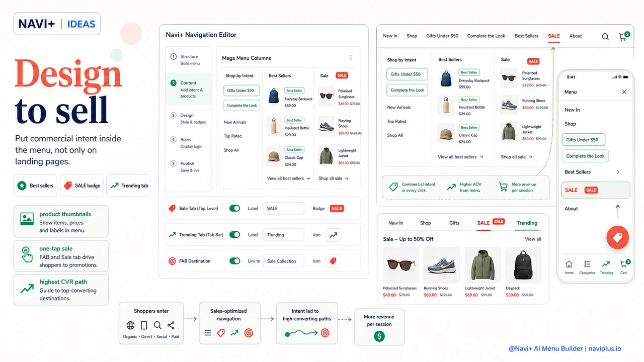Choose the Trending Tab icon picker
The height and width of the screenshot is (362, 644).
tap(333, 235)
